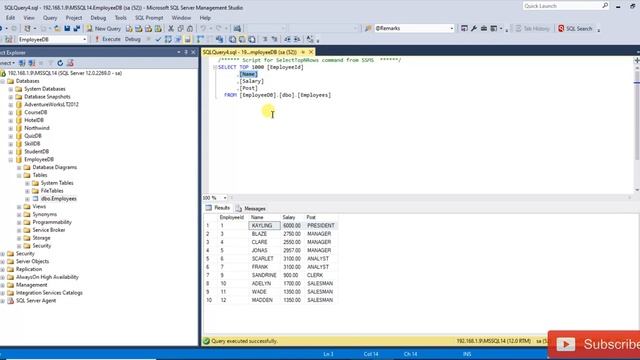Click the New Query button
This screenshot has height=360, width=640.
(103, 29)
